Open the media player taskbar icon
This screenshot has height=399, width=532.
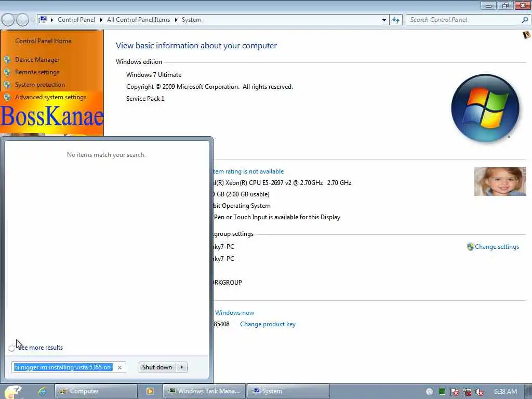(x=150, y=391)
